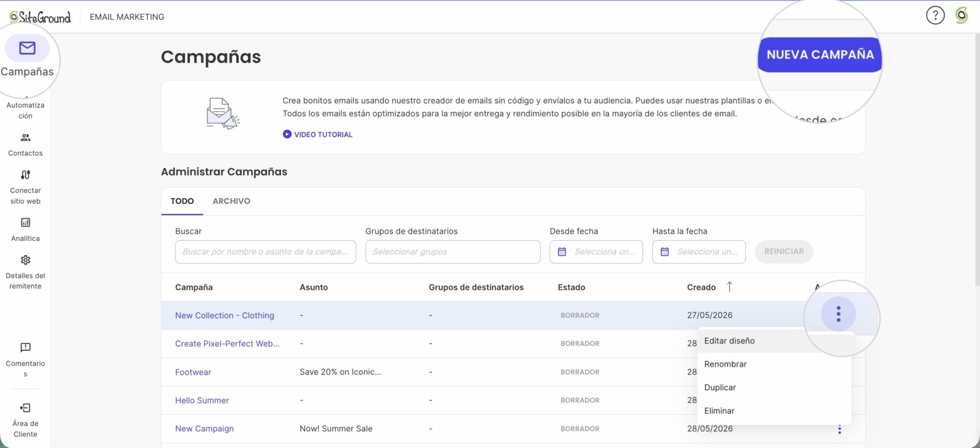Click subject 'Save 20% on Iconic...'
The image size is (980, 448).
[341, 372]
